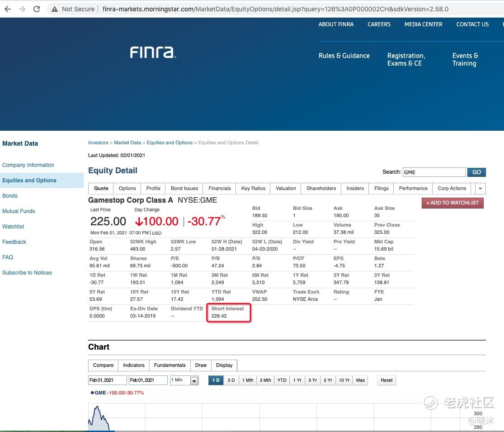Switch to the Financials tab
This screenshot has height=432, width=504.
coord(220,189)
